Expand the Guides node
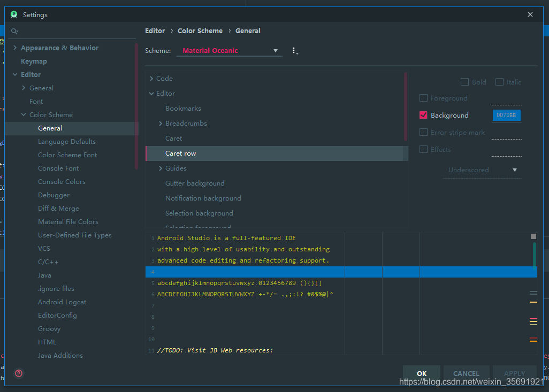The height and width of the screenshot is (392, 549). click(x=160, y=168)
